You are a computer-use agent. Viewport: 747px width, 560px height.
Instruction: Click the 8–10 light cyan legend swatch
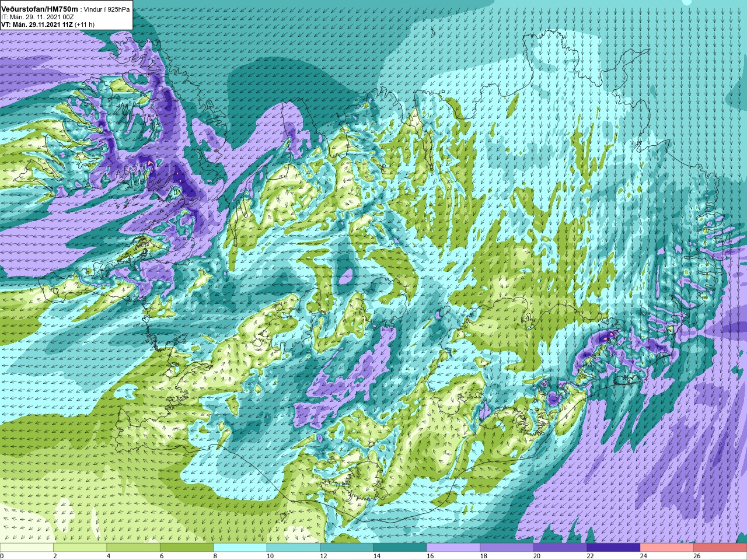(240, 548)
